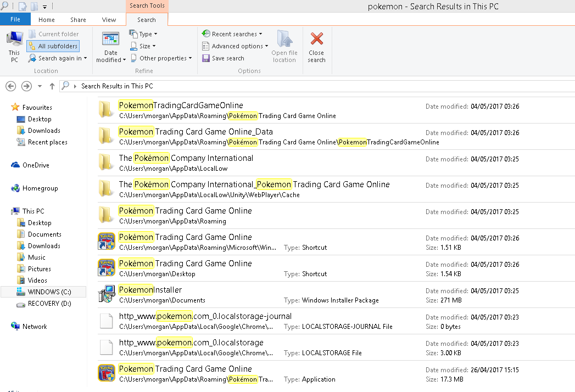Viewport: 575px width, 392px height.
Task: Switch to the Home ribbon tab
Action: [x=47, y=20]
